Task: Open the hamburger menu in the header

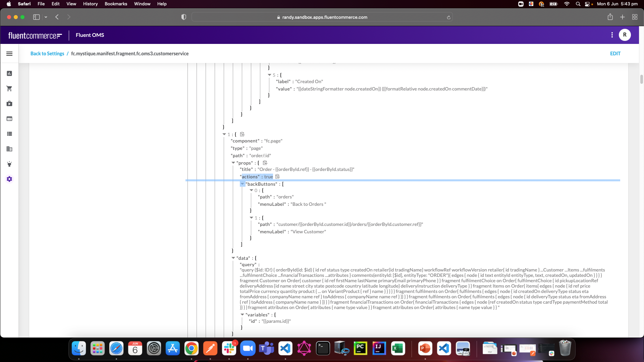Action: pyautogui.click(x=9, y=54)
